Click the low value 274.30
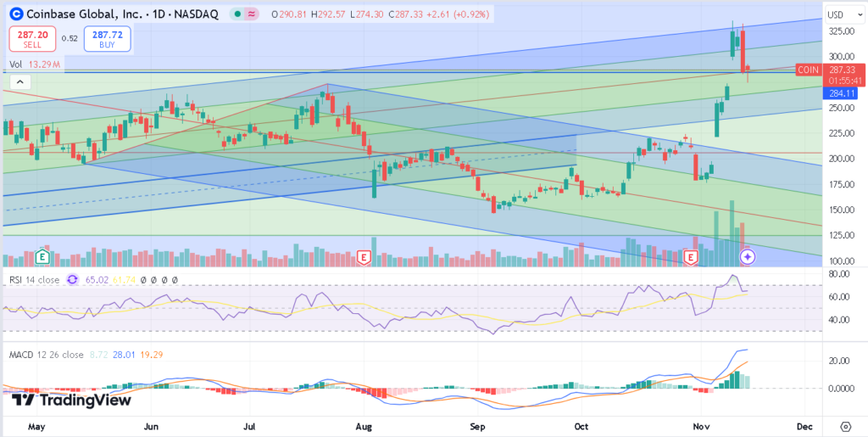This screenshot has width=868, height=437. pyautogui.click(x=370, y=15)
